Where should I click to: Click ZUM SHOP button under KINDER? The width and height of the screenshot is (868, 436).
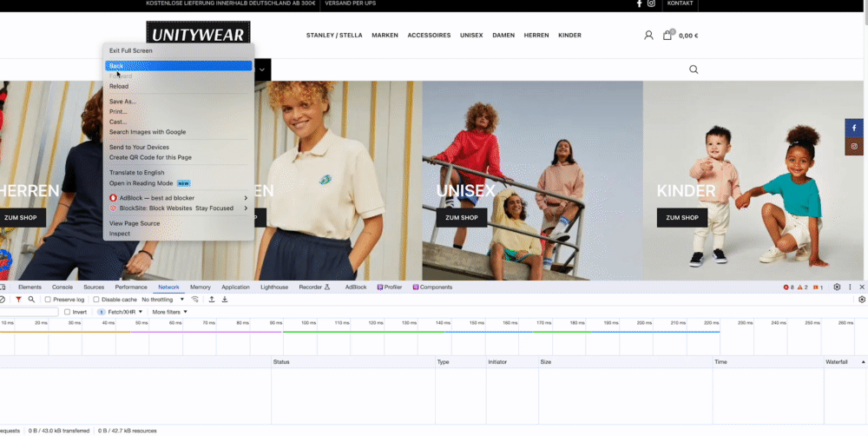click(x=682, y=218)
